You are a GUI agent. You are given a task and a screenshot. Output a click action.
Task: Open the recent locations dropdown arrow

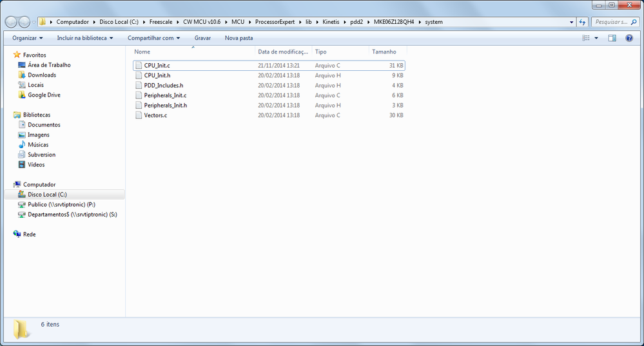pos(34,22)
